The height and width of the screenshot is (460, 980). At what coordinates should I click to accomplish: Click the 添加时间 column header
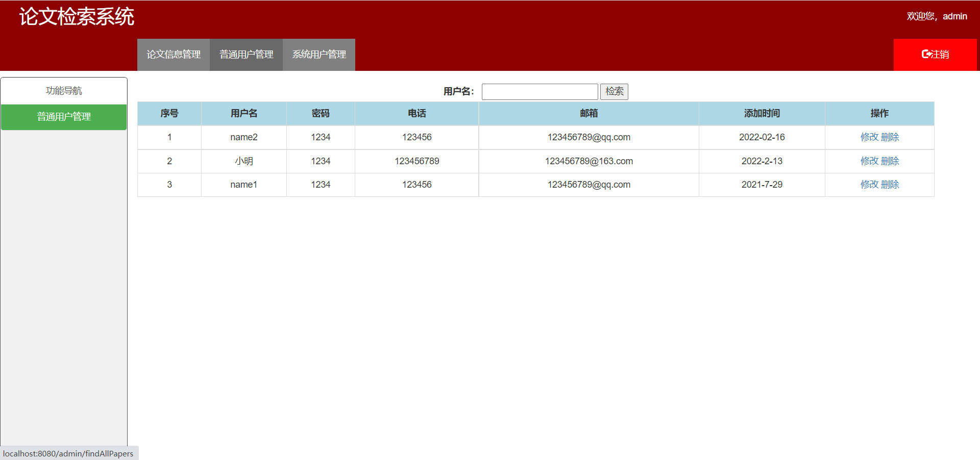click(762, 113)
